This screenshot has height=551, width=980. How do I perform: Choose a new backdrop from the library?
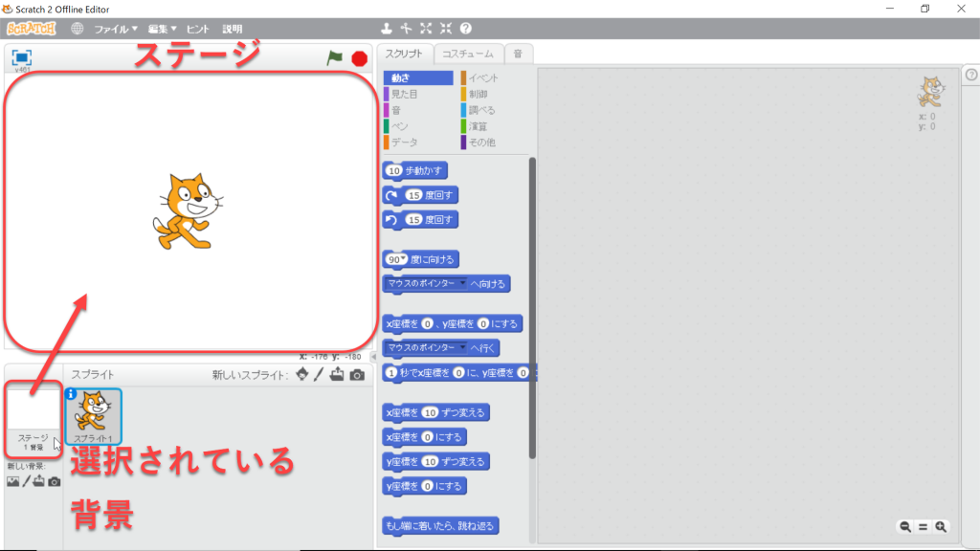pos(12,482)
